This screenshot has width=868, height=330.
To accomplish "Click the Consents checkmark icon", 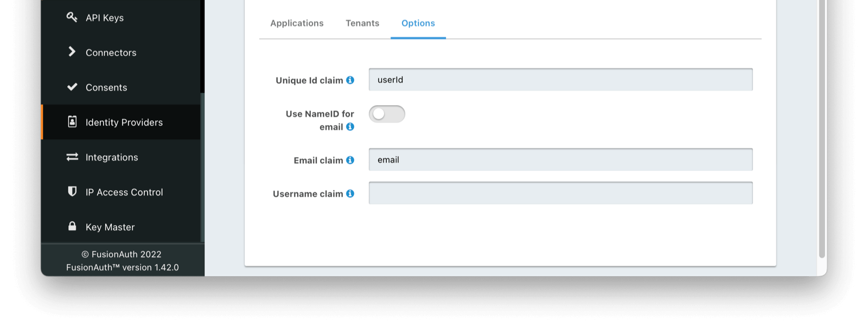I will click(x=72, y=87).
